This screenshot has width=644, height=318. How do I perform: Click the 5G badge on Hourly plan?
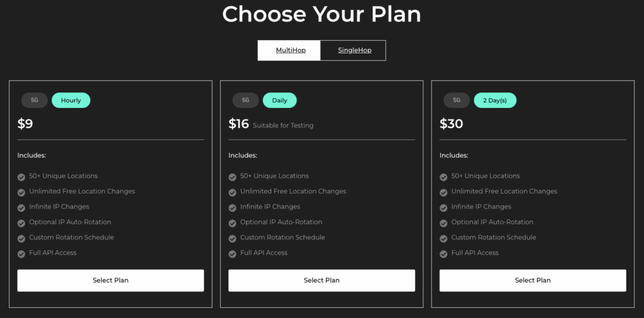[x=35, y=100]
